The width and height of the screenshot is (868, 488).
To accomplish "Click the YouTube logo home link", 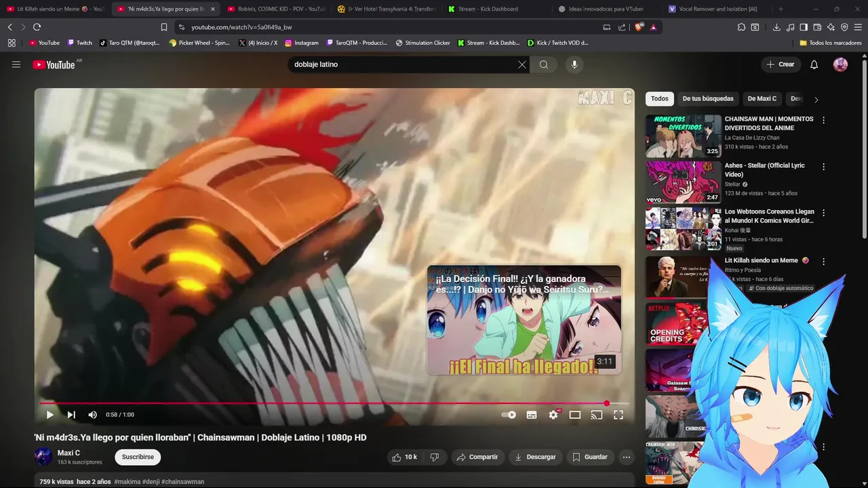I will [x=54, y=64].
